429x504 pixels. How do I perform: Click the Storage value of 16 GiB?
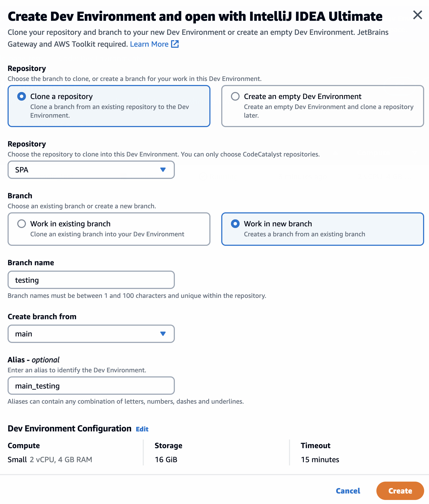(166, 459)
